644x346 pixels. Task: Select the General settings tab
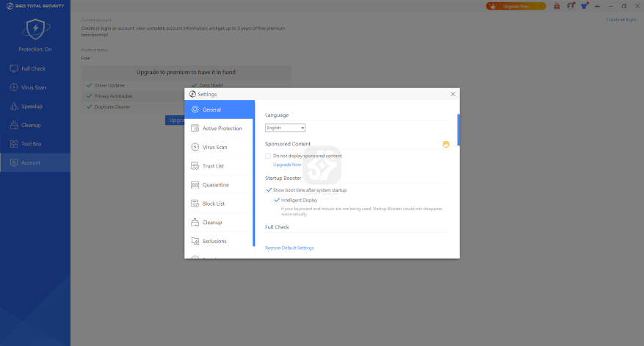tap(220, 109)
